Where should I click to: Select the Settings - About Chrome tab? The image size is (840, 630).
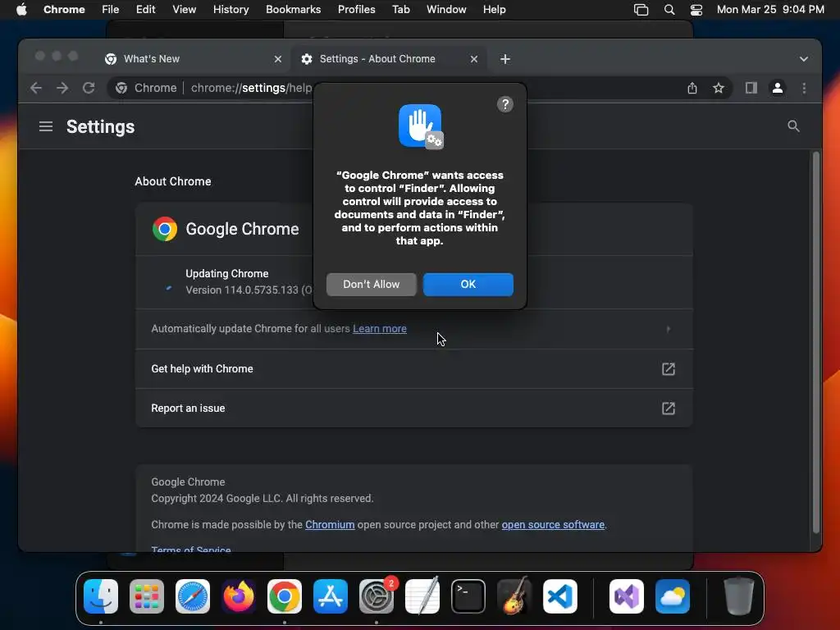pos(389,59)
